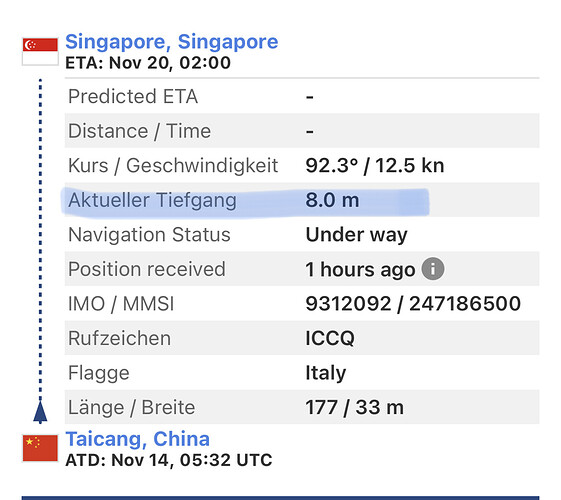Click the 1 hours ago position text

pos(360,269)
